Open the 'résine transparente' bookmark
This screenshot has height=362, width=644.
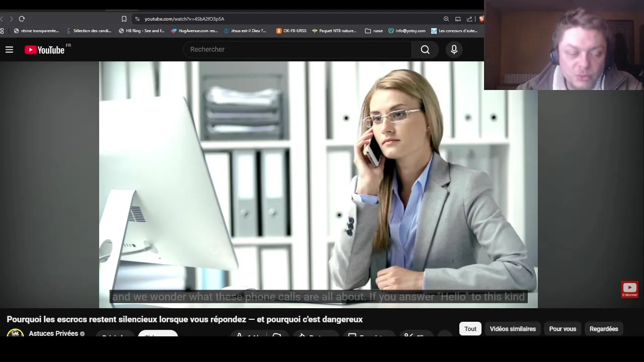tap(36, 31)
